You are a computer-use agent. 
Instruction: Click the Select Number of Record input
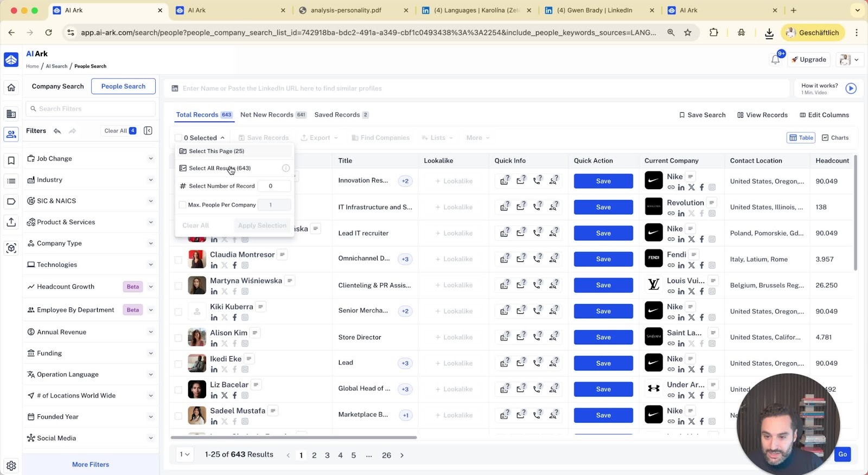tap(273, 186)
